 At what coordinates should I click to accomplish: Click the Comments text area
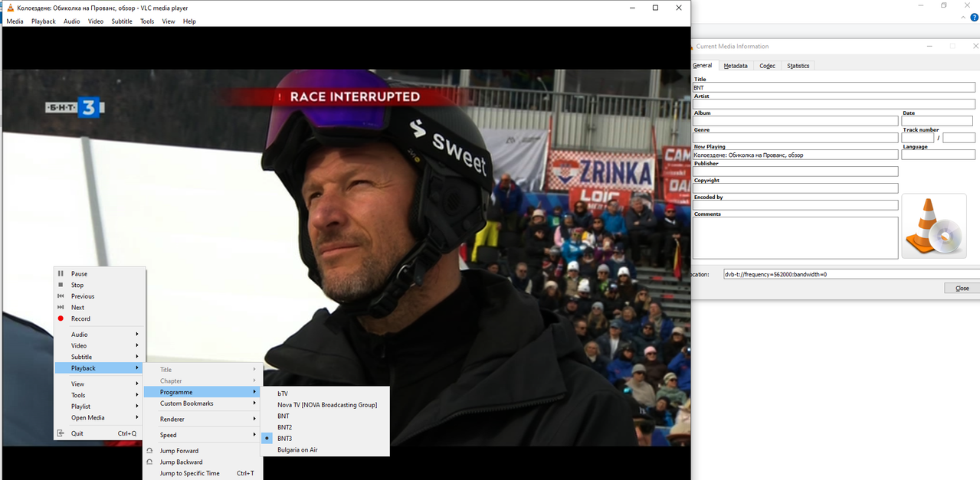[x=795, y=238]
